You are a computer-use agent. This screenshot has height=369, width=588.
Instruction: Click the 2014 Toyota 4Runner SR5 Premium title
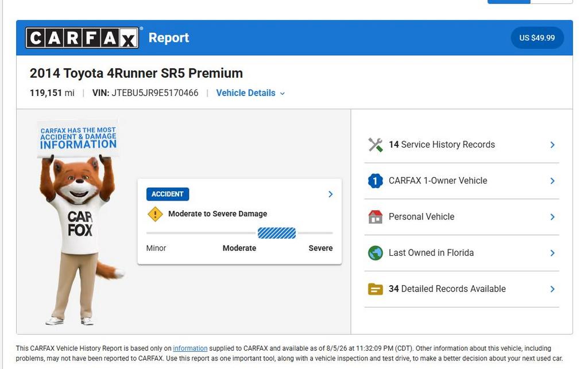pyautogui.click(x=136, y=73)
